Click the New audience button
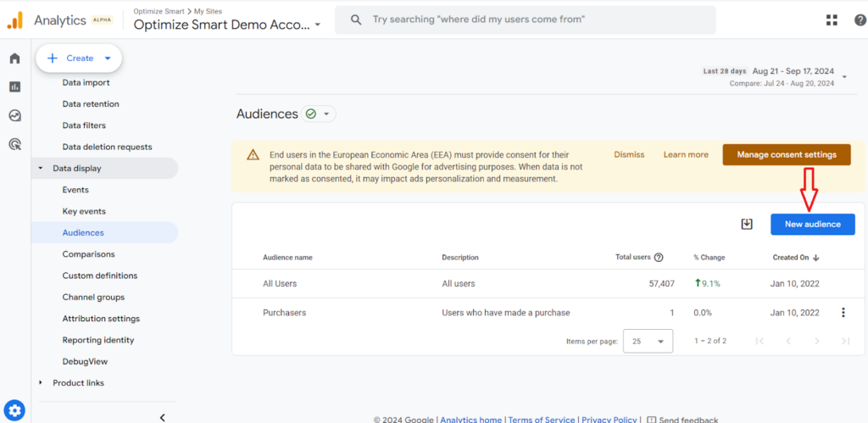This screenshot has width=868, height=423. coord(813,225)
